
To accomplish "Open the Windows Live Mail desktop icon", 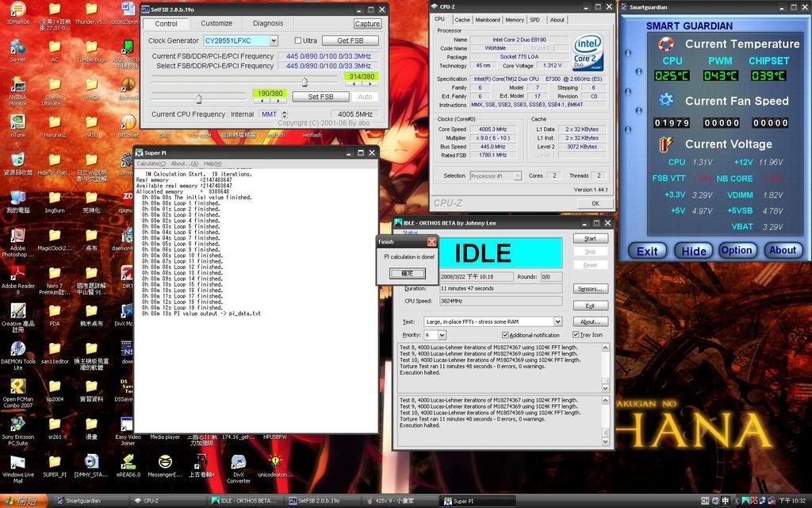I will (x=17, y=461).
